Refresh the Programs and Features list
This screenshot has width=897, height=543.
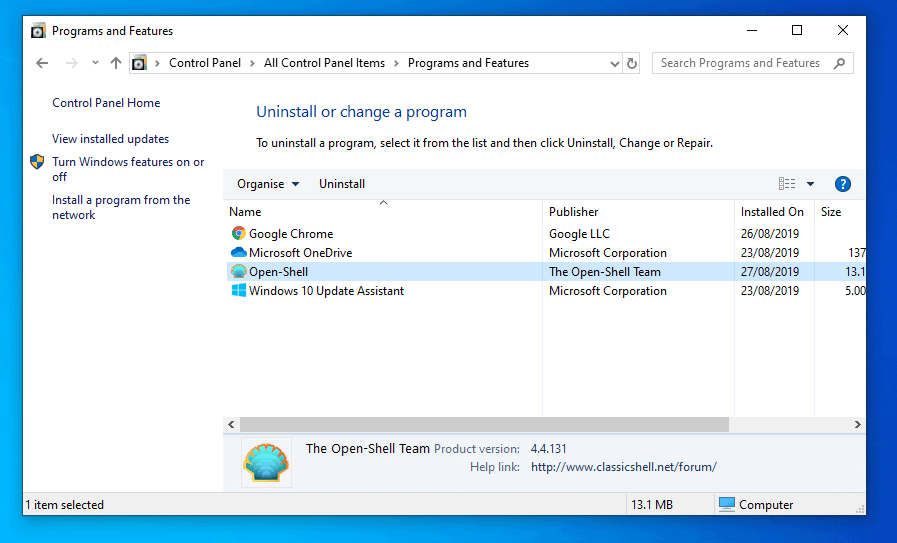pos(632,63)
